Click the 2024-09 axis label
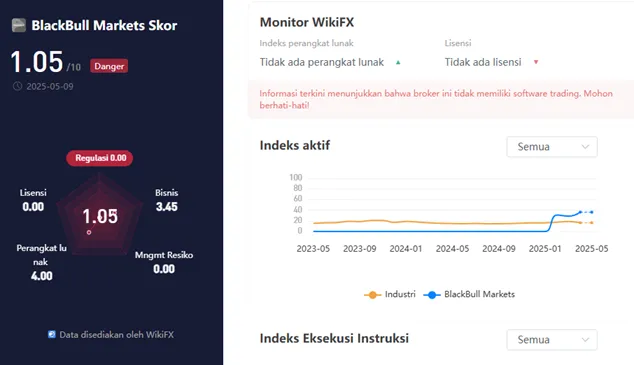Screen dimensions: 634x365 click(499, 249)
